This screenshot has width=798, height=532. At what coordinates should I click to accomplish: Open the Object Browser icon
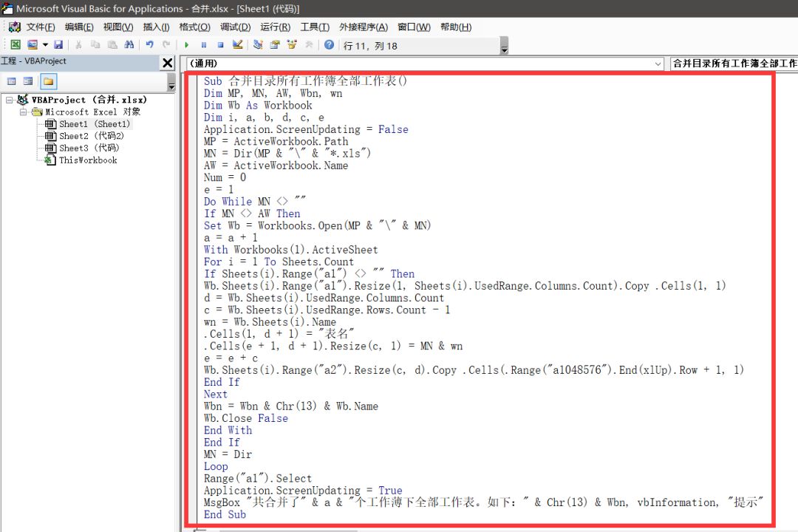point(292,45)
